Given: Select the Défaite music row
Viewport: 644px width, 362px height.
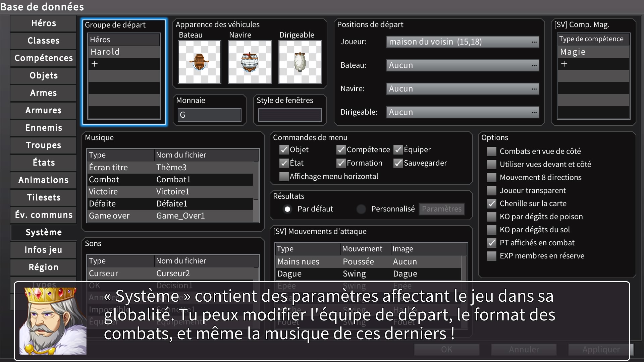Looking at the screenshot, I should 170,203.
